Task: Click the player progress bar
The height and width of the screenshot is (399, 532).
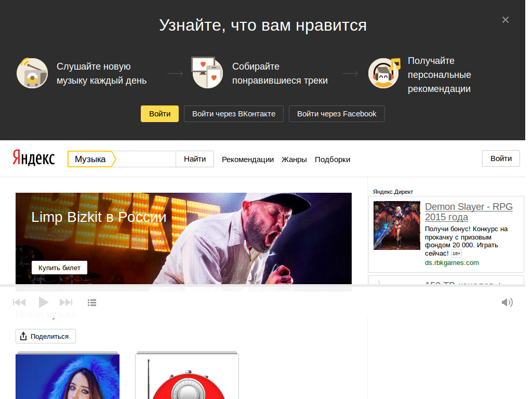Action: tap(262, 286)
